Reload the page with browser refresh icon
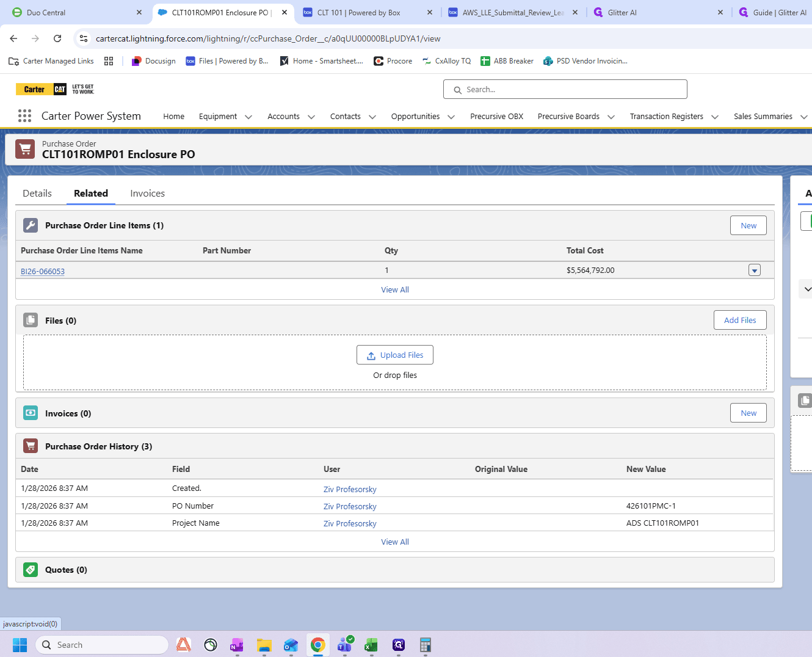Screen dimensions: 812x657 pos(57,38)
